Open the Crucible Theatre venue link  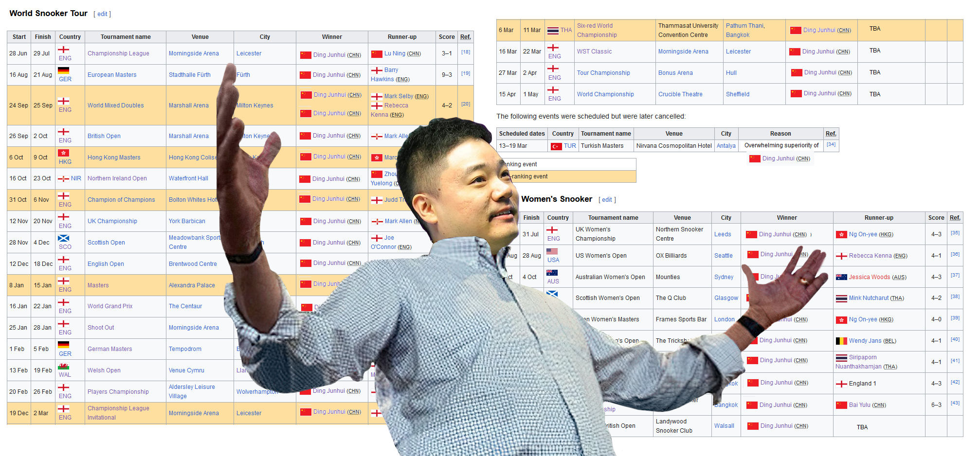(x=680, y=94)
